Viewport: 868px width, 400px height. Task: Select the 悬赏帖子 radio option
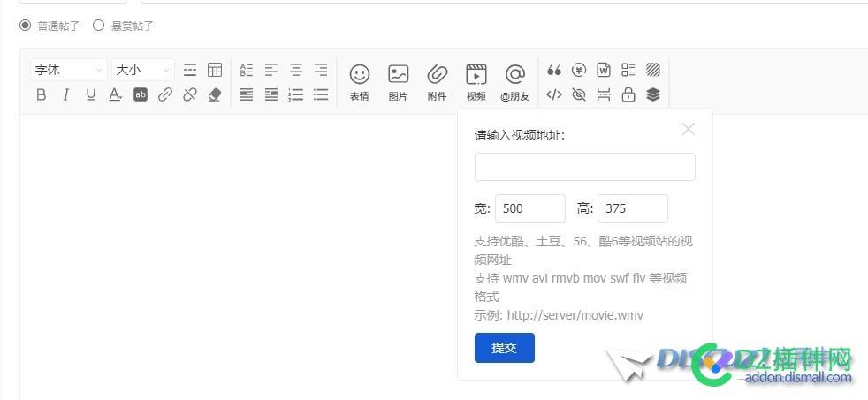(98, 26)
